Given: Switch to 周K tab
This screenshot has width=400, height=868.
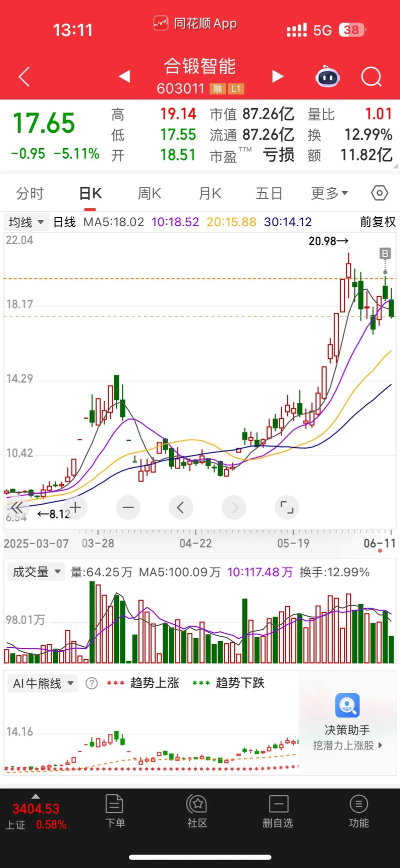Looking at the screenshot, I should click(x=149, y=193).
